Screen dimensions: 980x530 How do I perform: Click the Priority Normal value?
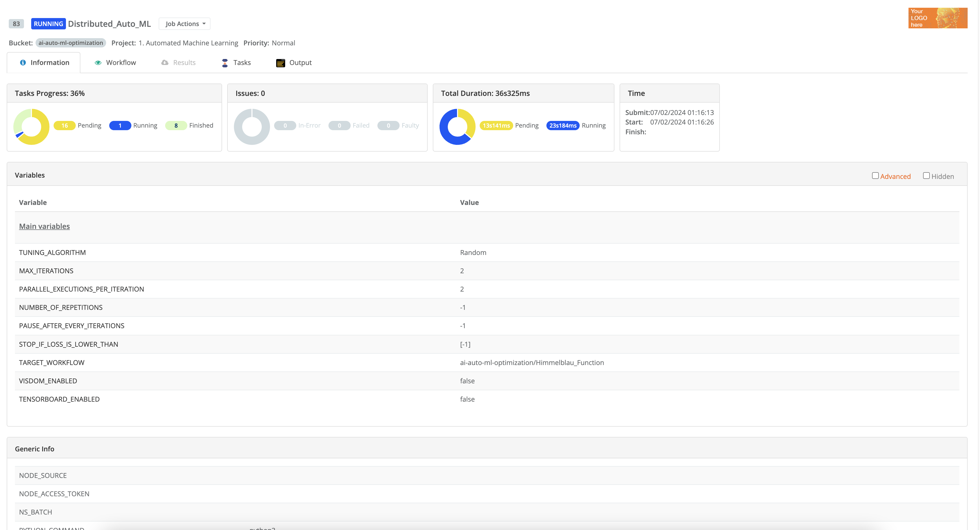click(283, 43)
